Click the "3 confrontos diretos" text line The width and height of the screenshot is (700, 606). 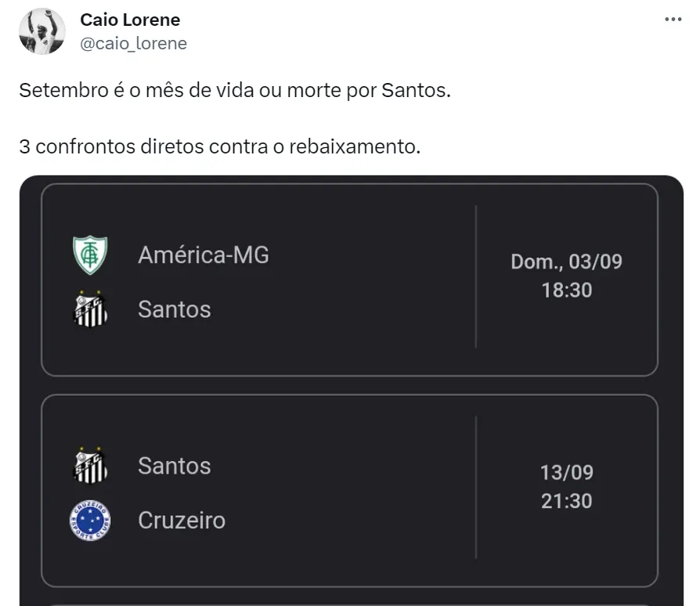[x=220, y=146]
